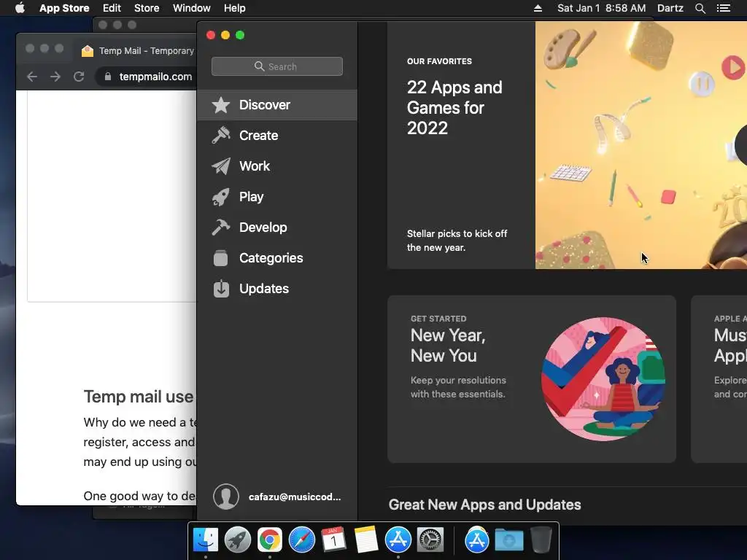
Task: Click the Temp mail use heading in Chrome
Action: point(139,397)
